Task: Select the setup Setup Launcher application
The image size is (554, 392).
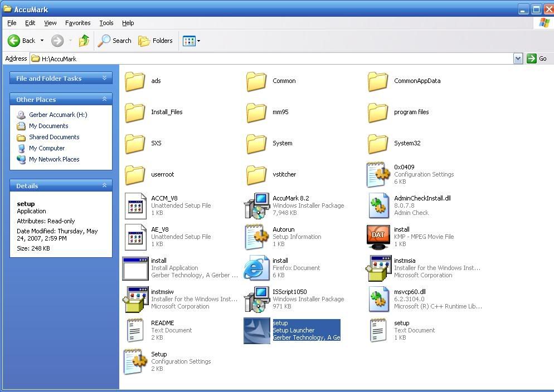Action: (257, 331)
